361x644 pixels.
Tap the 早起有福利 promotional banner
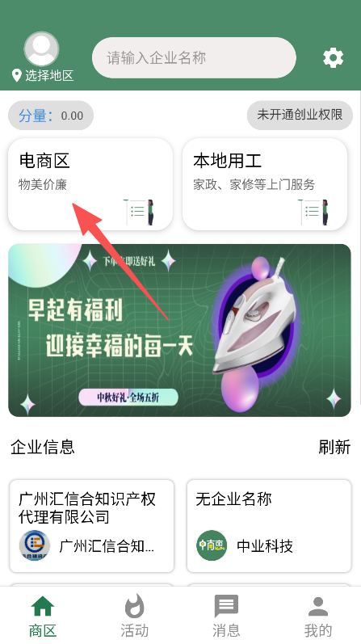(x=179, y=330)
